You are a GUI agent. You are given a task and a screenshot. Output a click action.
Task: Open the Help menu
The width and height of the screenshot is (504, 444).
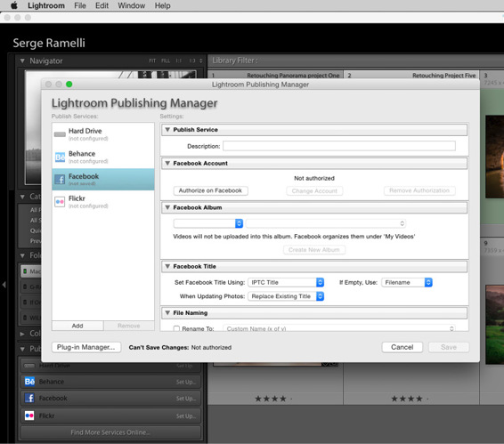point(163,5)
